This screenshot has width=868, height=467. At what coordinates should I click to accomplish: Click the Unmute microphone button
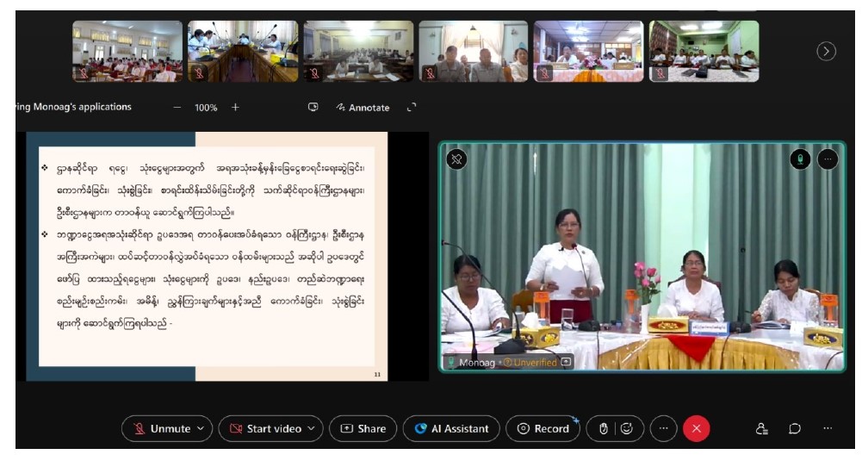click(162, 428)
